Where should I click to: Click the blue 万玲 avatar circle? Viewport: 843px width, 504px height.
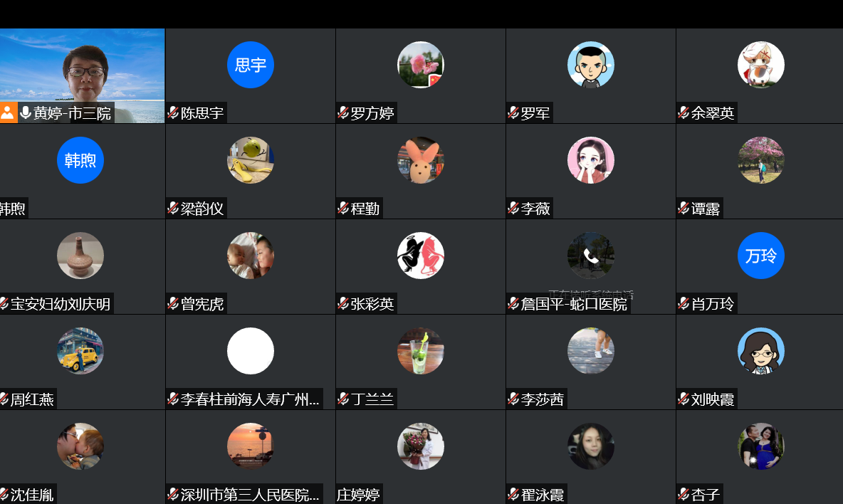tap(760, 256)
